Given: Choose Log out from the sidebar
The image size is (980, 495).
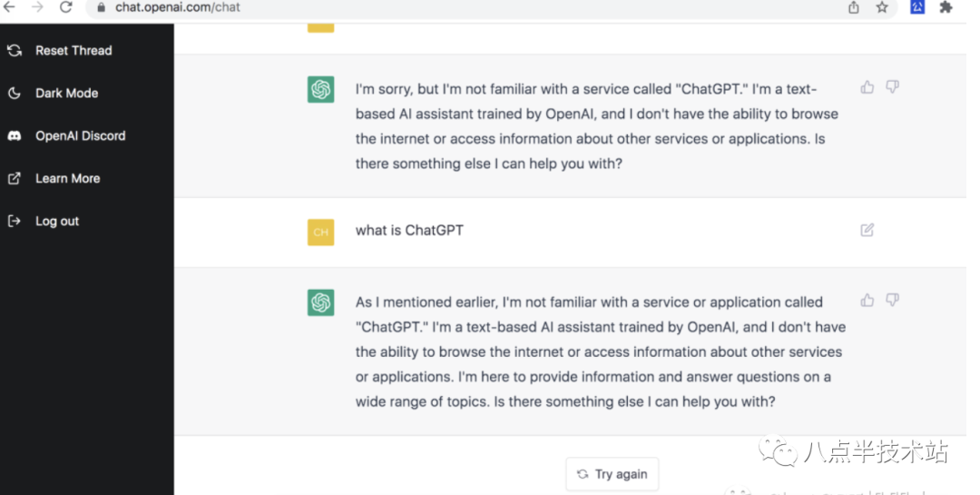Looking at the screenshot, I should (x=57, y=222).
